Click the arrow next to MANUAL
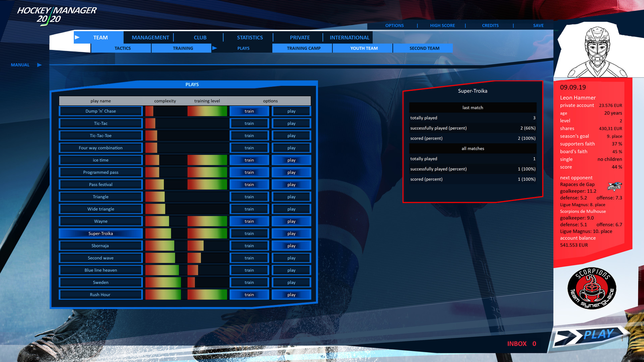 39,65
